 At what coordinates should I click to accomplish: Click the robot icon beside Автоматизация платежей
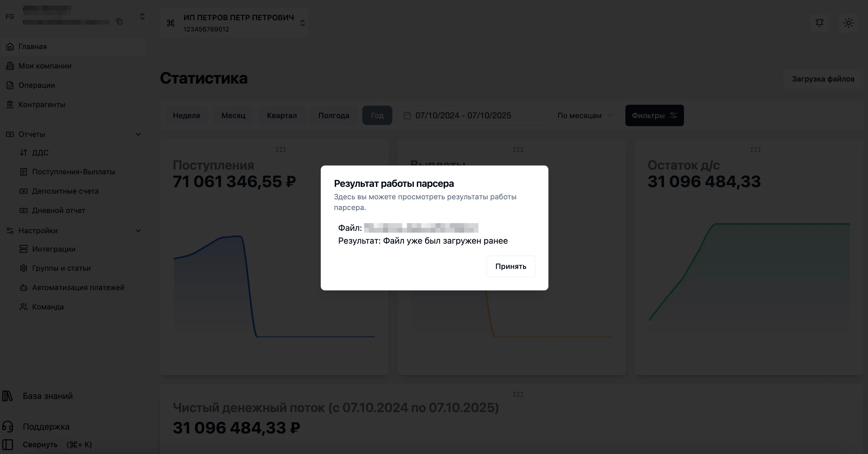pos(23,288)
